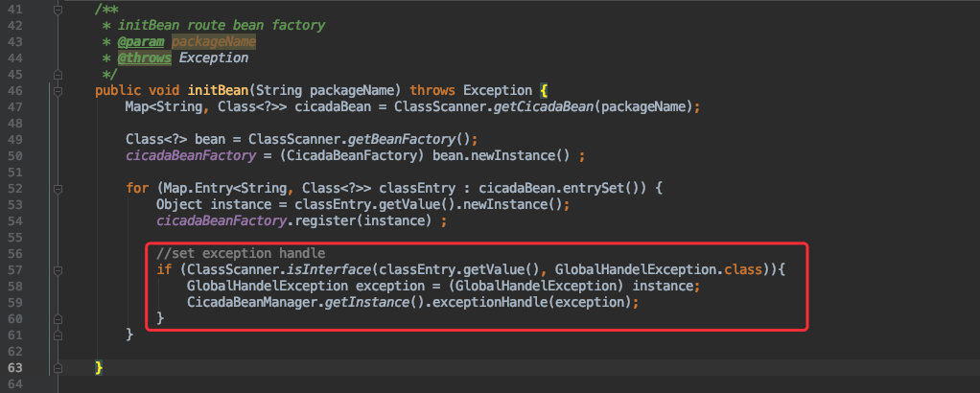This screenshot has width=980, height=393.
Task: Click line number 59 in the gutter
Action: click(x=15, y=302)
